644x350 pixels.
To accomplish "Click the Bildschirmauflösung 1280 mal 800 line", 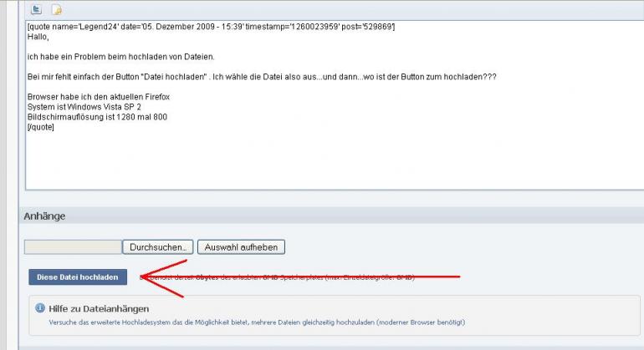I will coord(97,117).
